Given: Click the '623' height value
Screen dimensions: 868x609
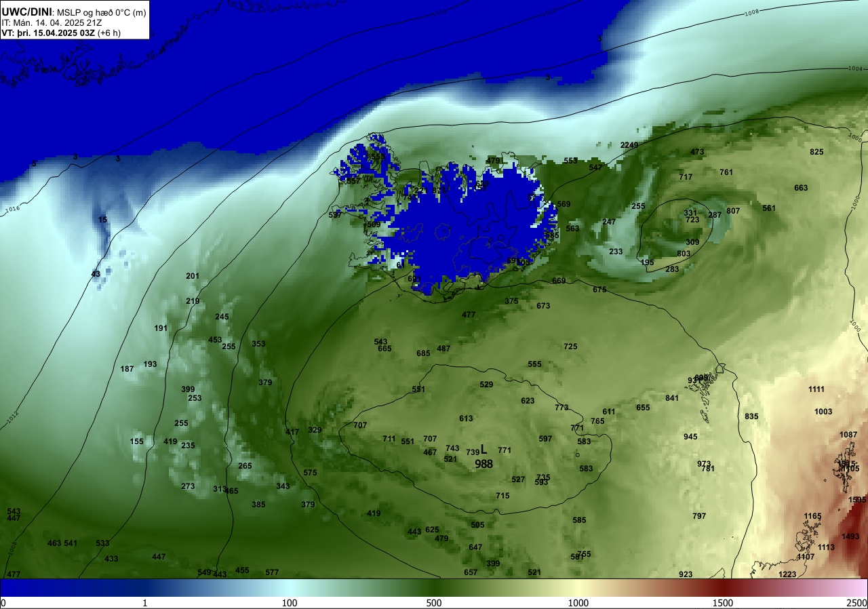Looking at the screenshot, I should click(x=528, y=401).
